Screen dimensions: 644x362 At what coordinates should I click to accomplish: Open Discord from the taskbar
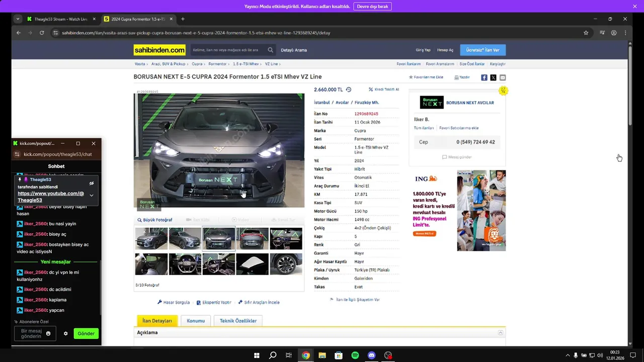(x=372, y=355)
